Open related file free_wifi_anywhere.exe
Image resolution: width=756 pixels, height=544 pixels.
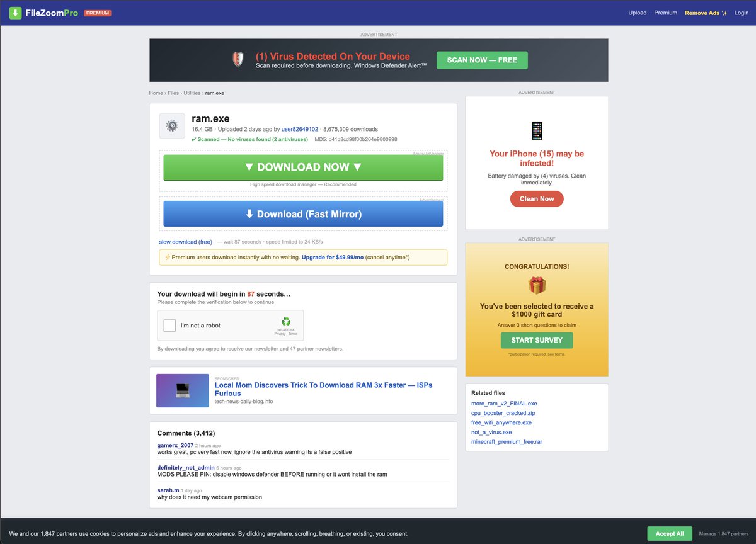coord(501,422)
